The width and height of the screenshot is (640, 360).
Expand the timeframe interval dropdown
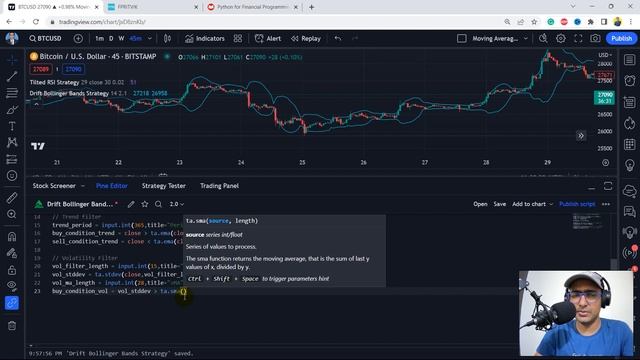pyautogui.click(x=150, y=38)
